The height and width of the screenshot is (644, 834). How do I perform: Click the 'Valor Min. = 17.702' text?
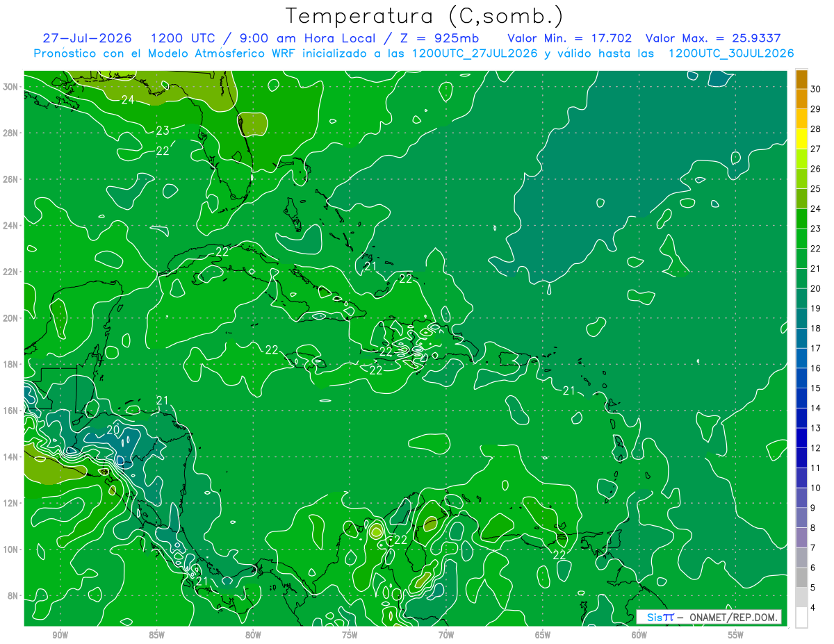[x=569, y=38]
